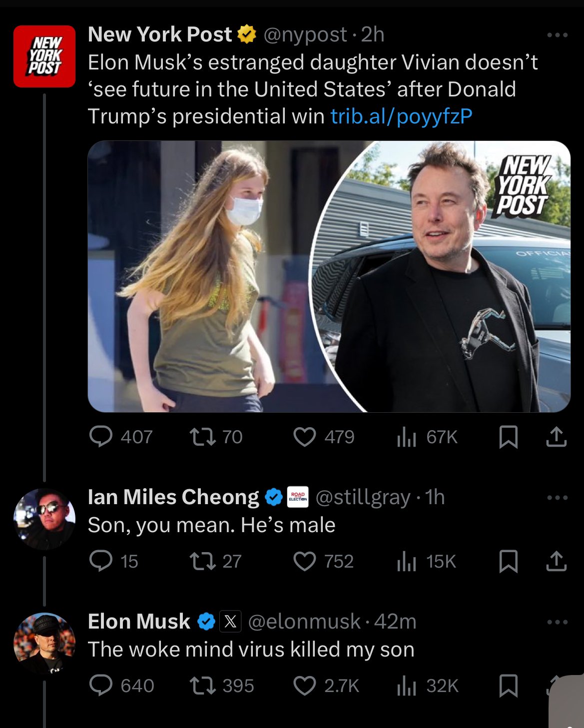Select the X affiliation badge beside Elon Musk

tap(229, 622)
